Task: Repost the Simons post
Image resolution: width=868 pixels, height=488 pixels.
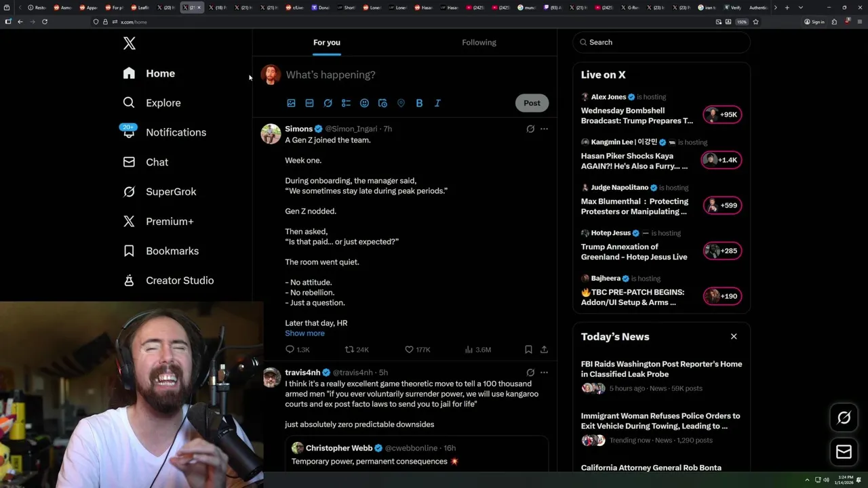Action: 357,350
